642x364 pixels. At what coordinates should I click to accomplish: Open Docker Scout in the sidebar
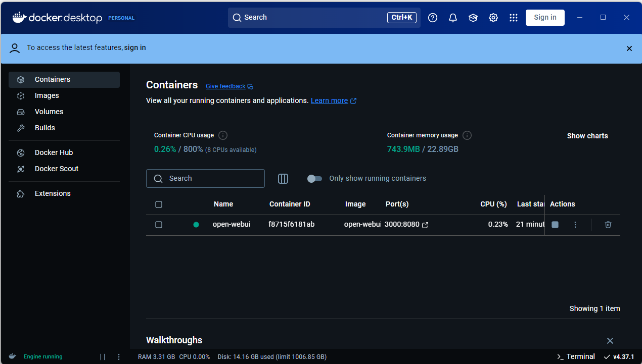64,169
